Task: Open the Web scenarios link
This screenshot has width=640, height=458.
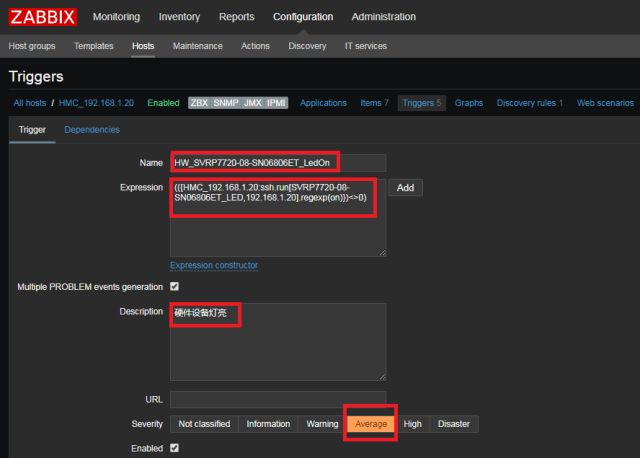Action: 605,103
